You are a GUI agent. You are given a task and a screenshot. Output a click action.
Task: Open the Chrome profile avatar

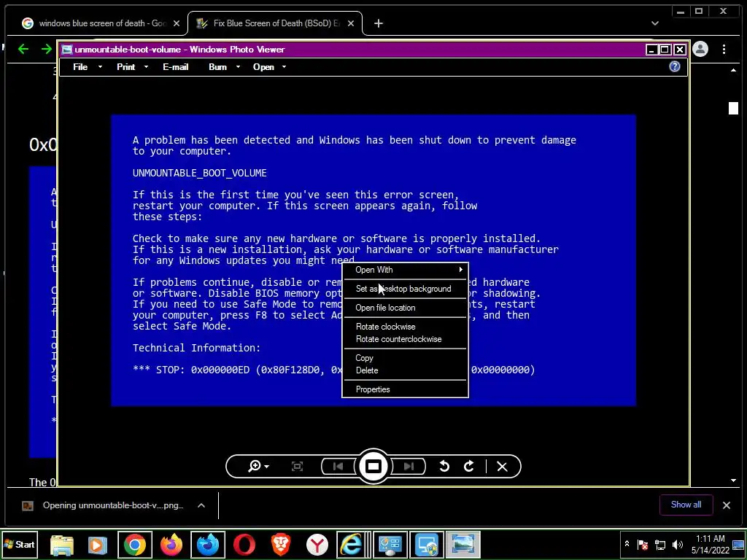click(700, 49)
